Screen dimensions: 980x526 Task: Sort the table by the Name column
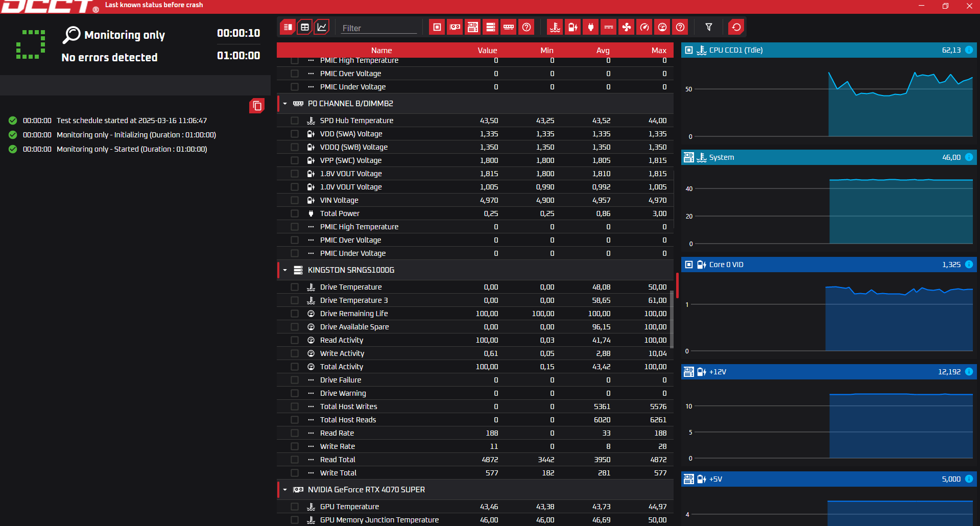tap(381, 50)
